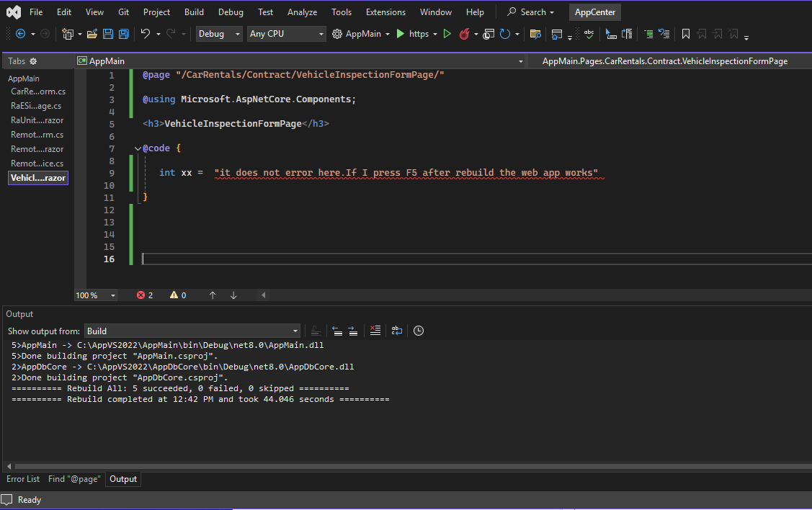Click the Hot Reload flame icon
The image size is (812, 510).
[x=465, y=34]
